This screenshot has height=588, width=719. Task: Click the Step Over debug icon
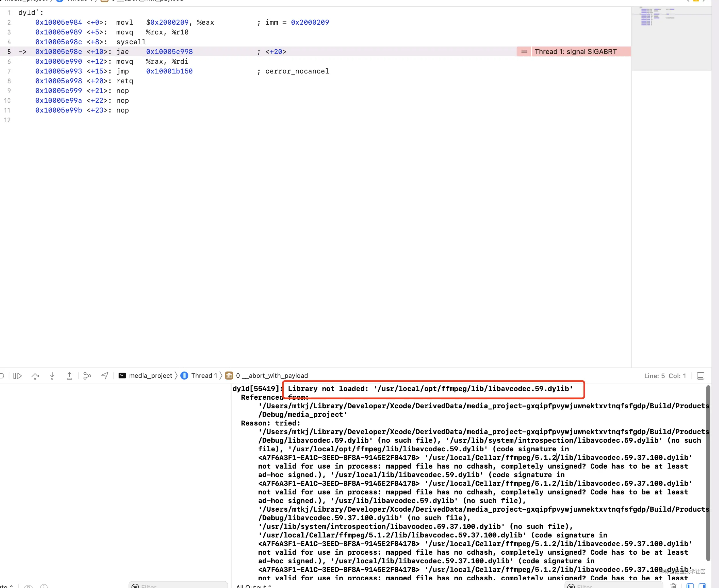35,376
